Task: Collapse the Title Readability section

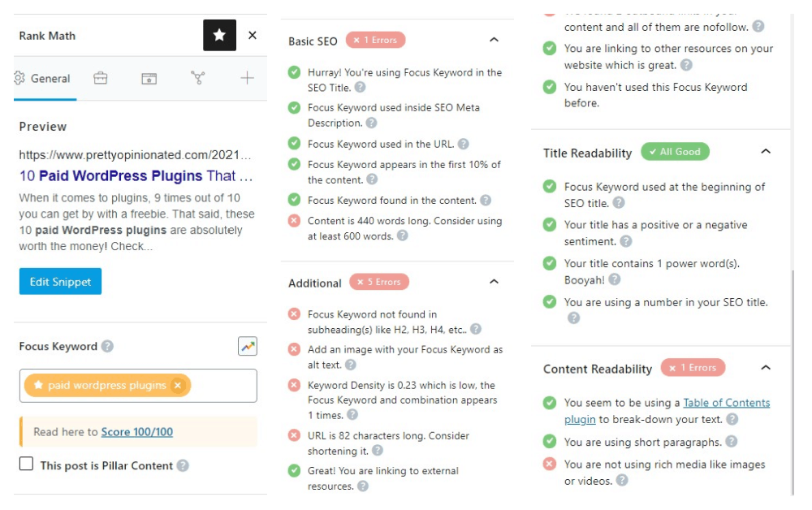Action: [x=766, y=152]
